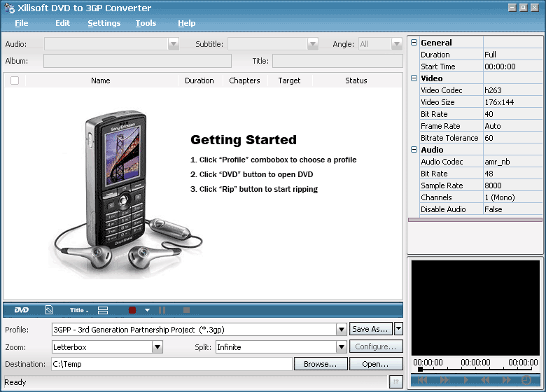Open the Help menu

187,23
